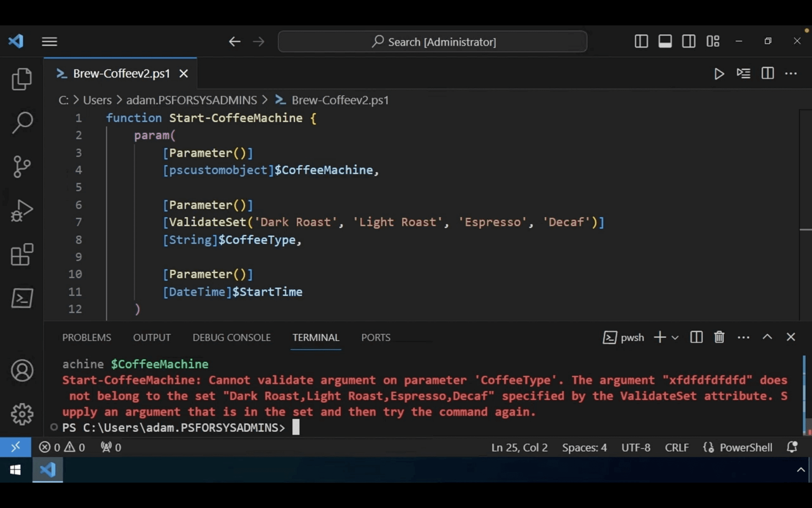Screen dimensions: 812x508
Task: Maximize the panel with up chevron
Action: pyautogui.click(x=767, y=337)
